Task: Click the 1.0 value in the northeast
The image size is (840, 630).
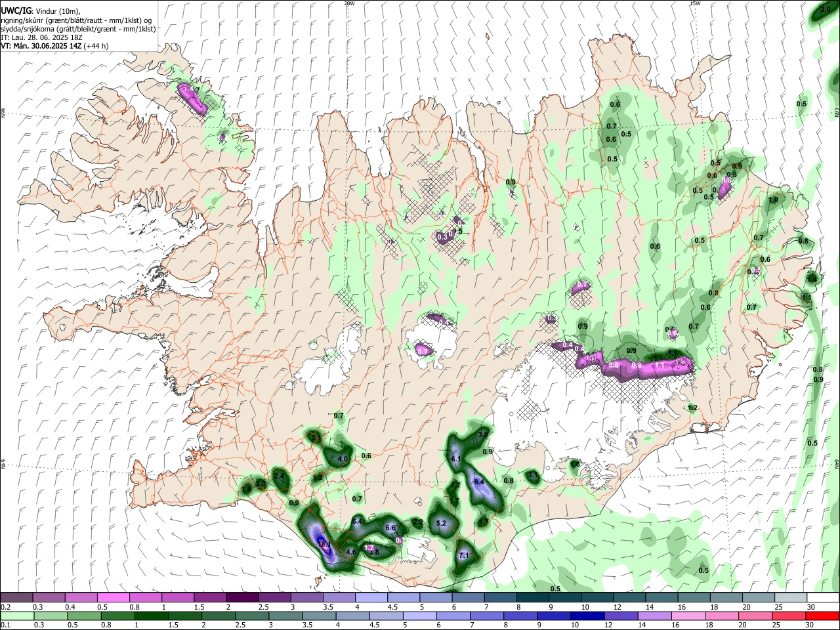Action: [773, 200]
